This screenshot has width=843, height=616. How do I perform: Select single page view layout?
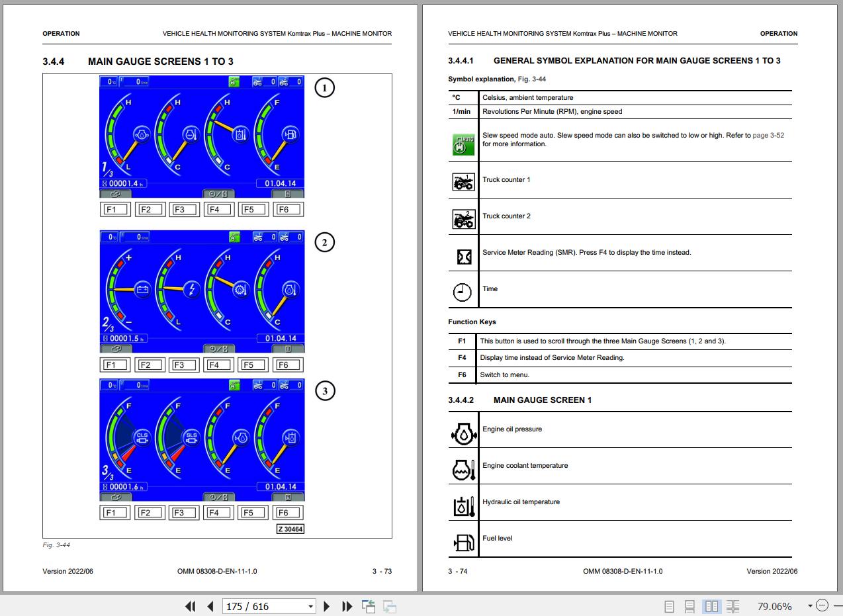coord(669,606)
